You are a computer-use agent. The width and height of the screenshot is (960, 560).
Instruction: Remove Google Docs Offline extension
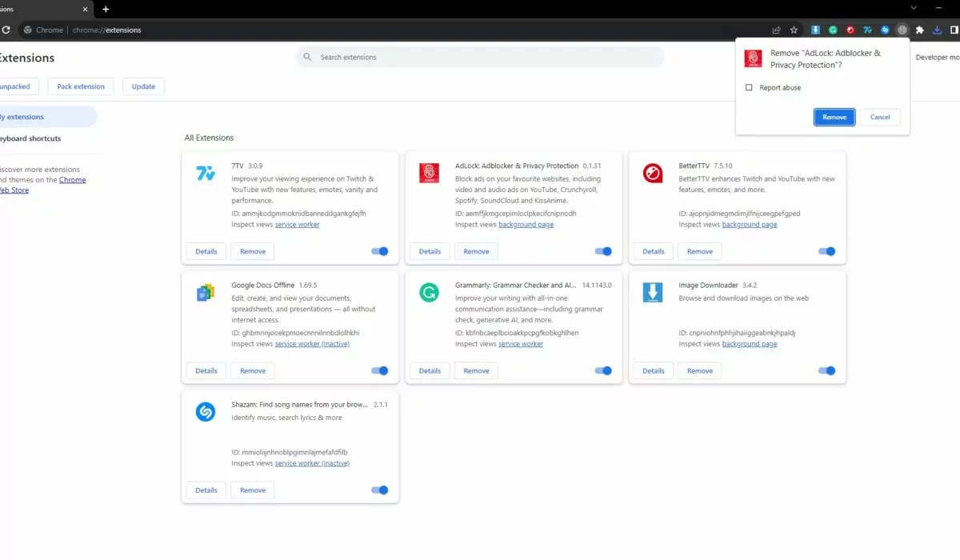tap(253, 370)
